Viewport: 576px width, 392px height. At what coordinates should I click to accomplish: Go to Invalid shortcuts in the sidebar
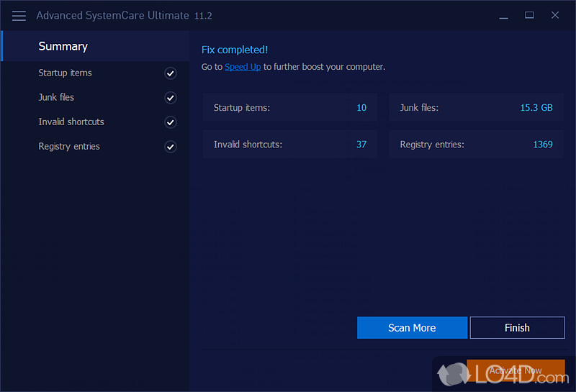pyautogui.click(x=71, y=122)
